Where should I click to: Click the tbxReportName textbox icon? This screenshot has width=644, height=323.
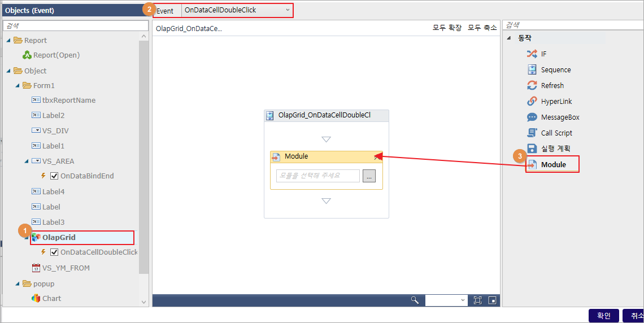tap(36, 100)
